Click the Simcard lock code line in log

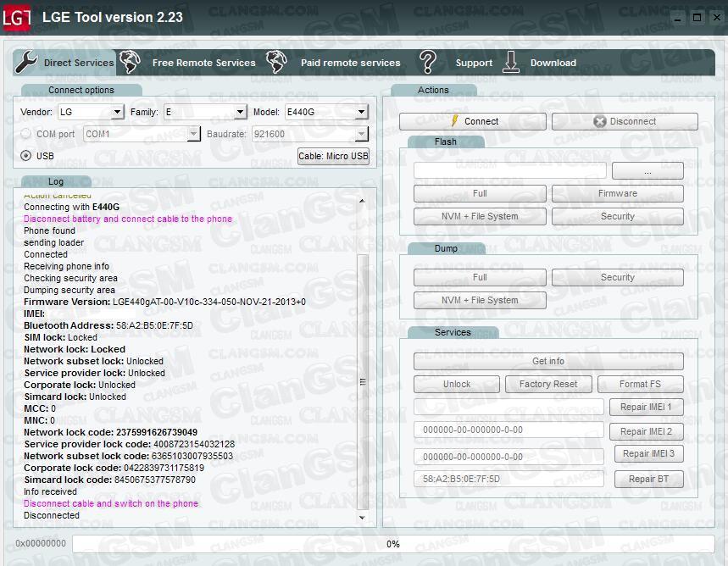click(109, 480)
